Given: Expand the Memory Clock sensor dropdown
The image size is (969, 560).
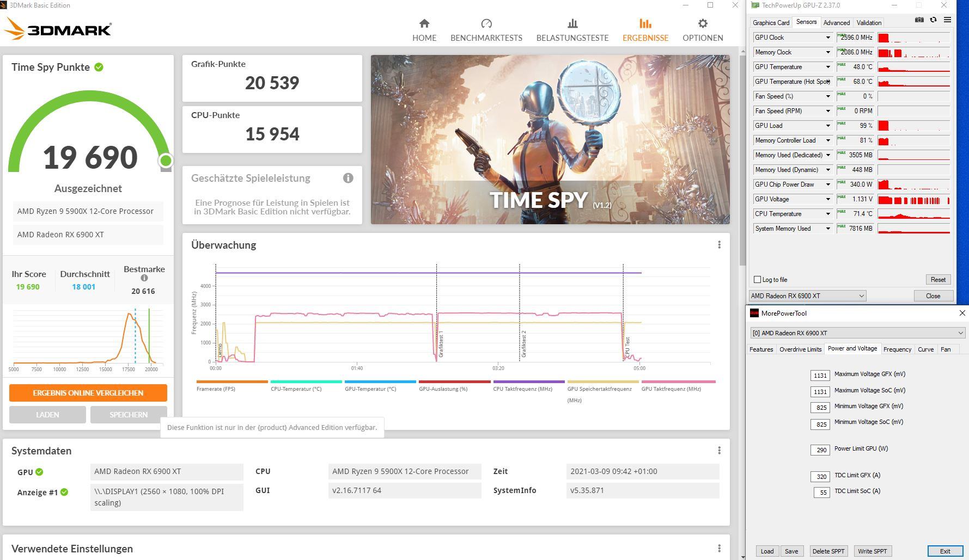Looking at the screenshot, I should click(828, 52).
